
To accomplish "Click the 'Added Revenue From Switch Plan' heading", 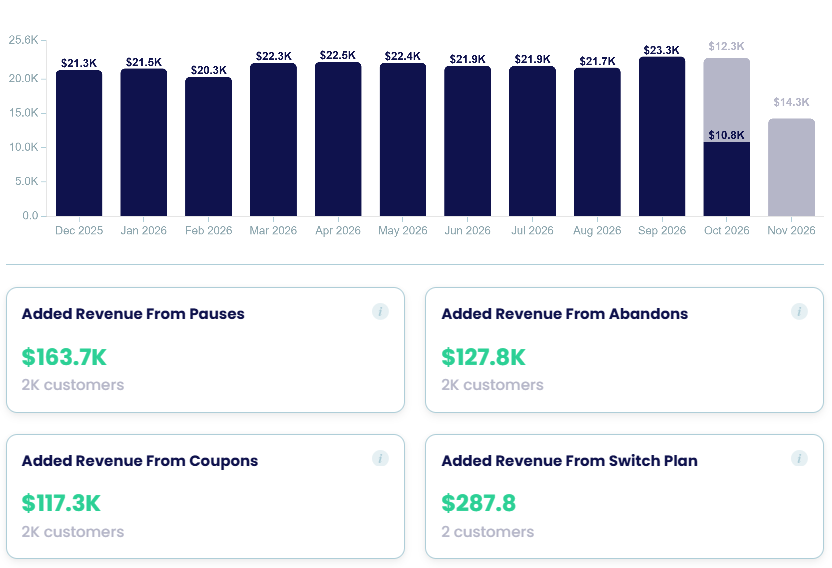I will (x=569, y=461).
